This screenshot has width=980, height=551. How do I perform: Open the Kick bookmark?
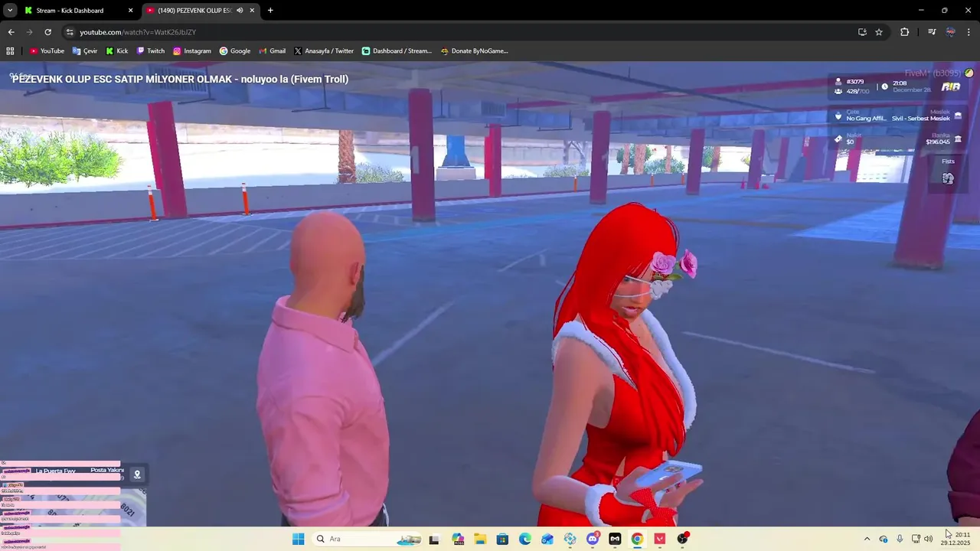(116, 51)
